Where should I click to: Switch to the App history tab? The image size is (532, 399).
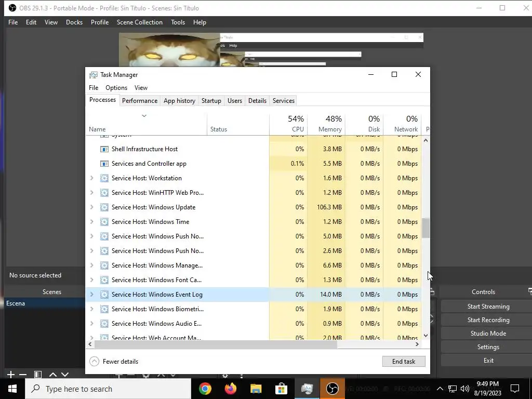pyautogui.click(x=179, y=101)
